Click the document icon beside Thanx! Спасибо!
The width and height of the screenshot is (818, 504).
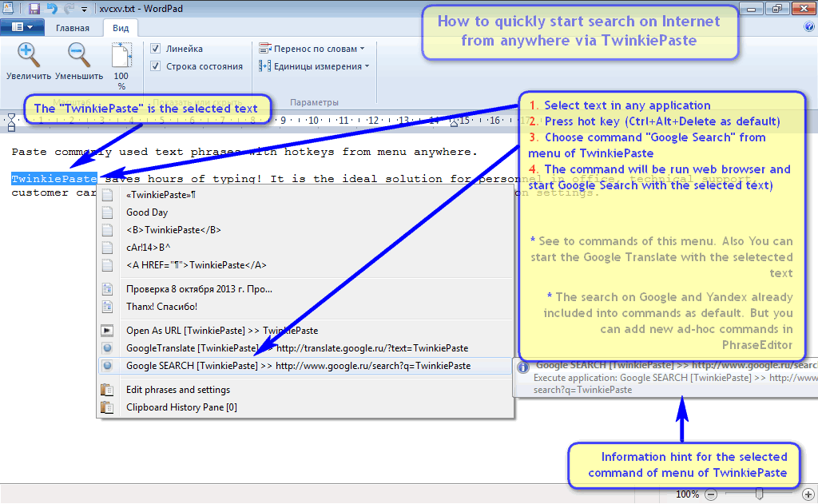tap(108, 307)
